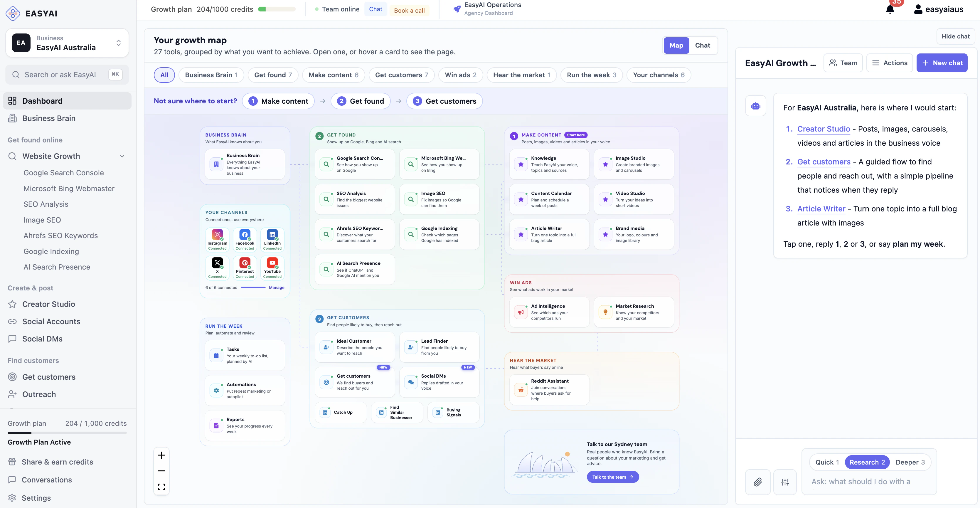Open the Social DMs sidebar item
The height and width of the screenshot is (508, 980).
pos(42,339)
